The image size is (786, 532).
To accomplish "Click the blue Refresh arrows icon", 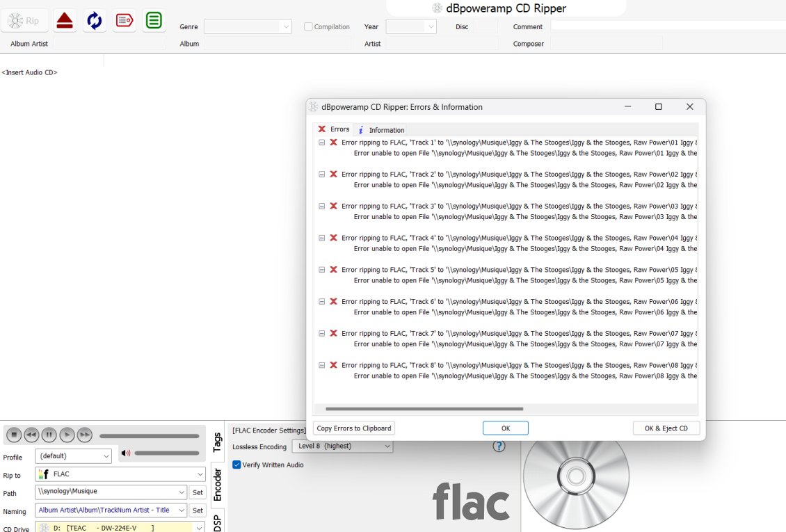I will click(95, 21).
